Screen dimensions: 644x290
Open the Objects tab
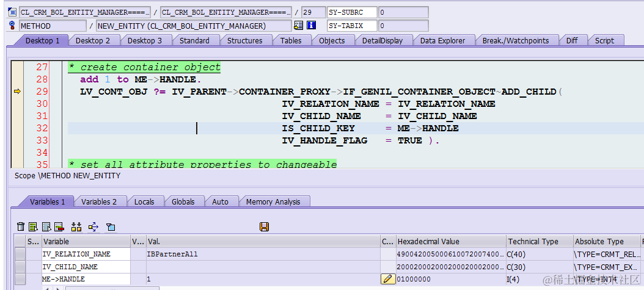point(332,41)
